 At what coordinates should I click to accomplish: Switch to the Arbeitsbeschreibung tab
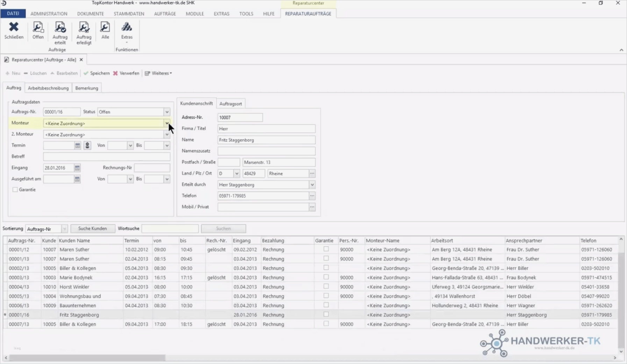click(48, 88)
